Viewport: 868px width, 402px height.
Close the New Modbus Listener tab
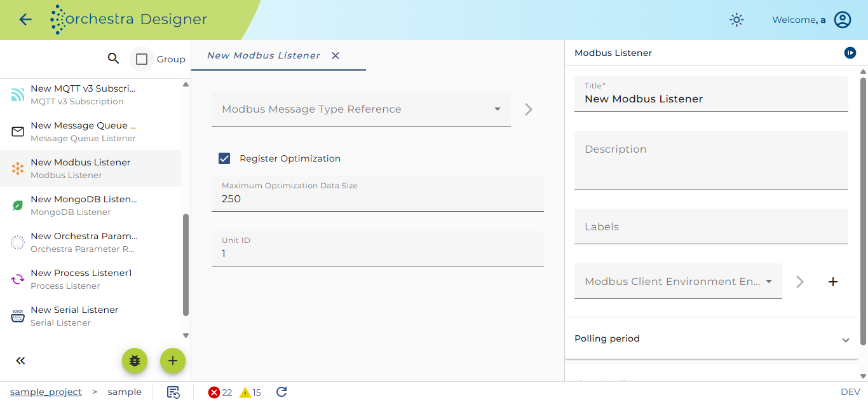click(336, 55)
